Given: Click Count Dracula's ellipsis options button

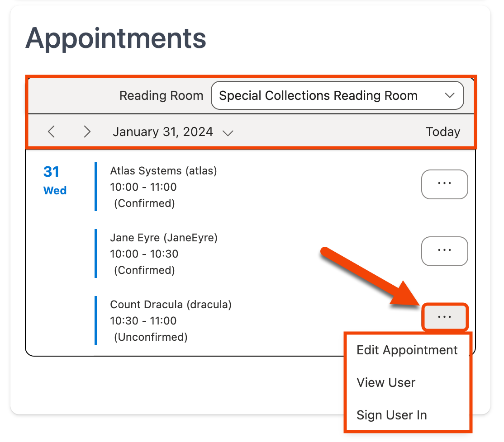Looking at the screenshot, I should click(444, 317).
